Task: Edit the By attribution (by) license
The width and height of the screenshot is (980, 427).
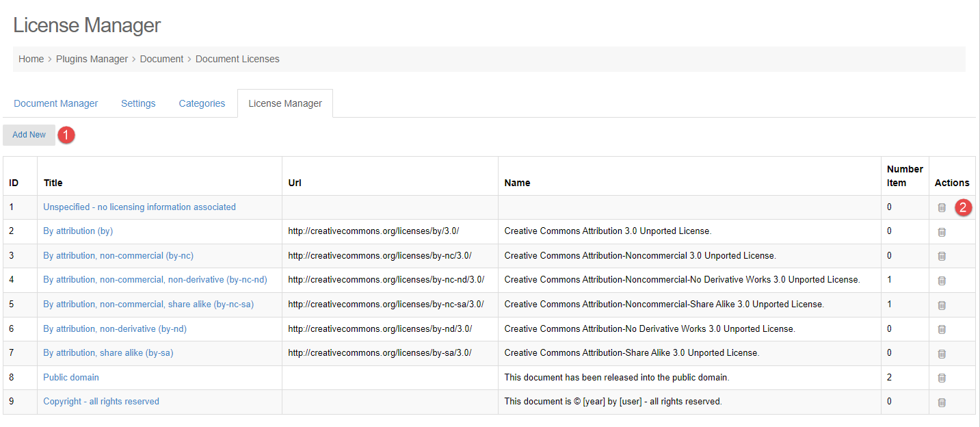Action: click(78, 231)
